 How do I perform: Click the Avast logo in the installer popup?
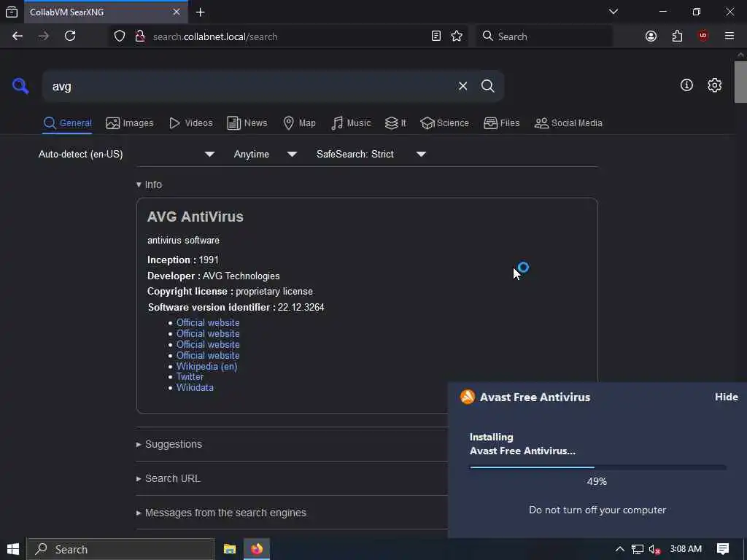coord(468,397)
